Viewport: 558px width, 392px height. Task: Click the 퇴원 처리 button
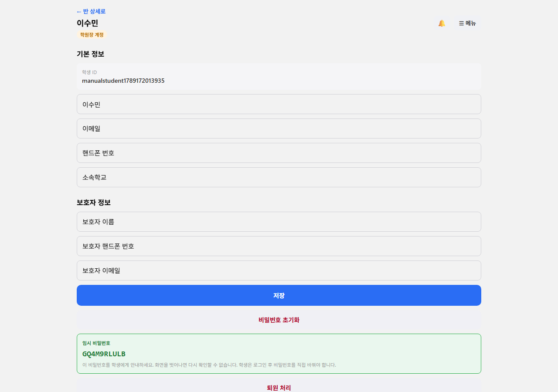point(279,387)
